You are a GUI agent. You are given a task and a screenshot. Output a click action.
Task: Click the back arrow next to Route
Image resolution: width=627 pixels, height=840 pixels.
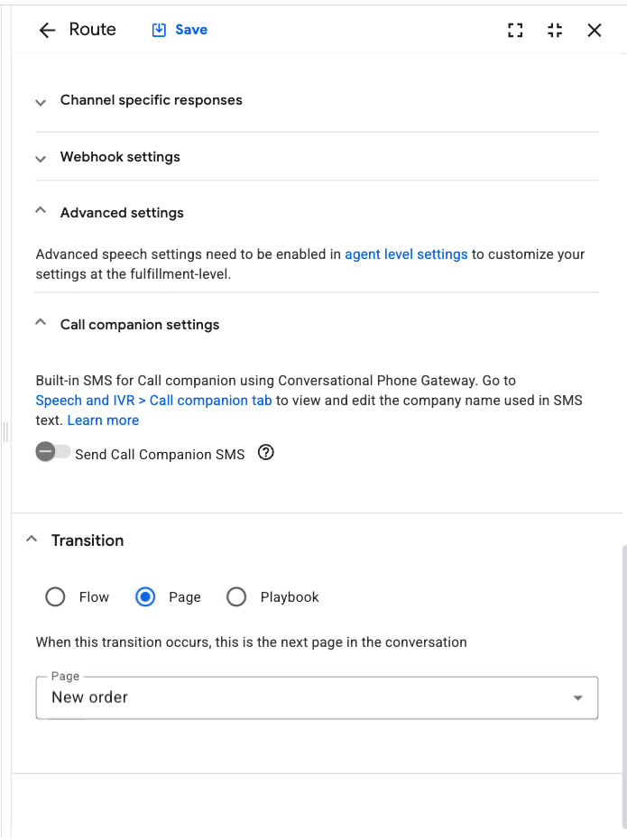(47, 30)
